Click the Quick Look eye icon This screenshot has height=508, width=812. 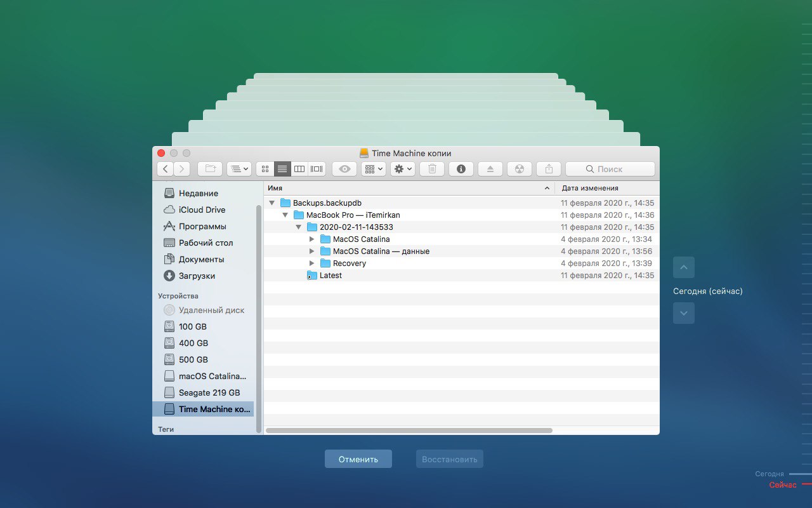(x=344, y=169)
